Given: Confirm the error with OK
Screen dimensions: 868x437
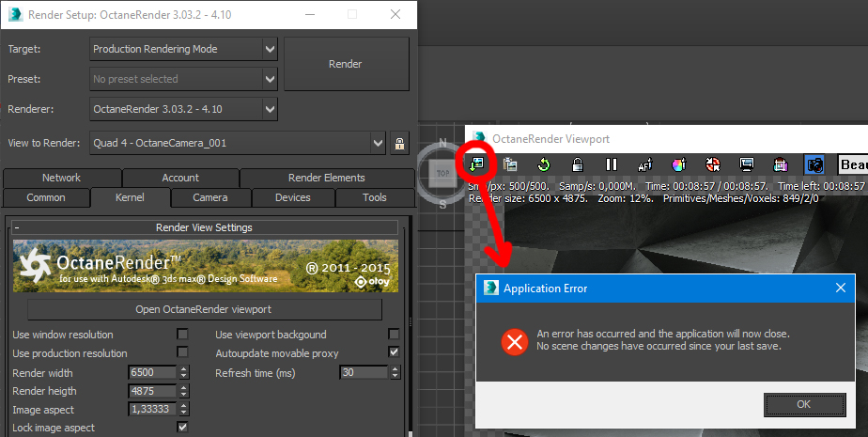Looking at the screenshot, I should pos(804,404).
